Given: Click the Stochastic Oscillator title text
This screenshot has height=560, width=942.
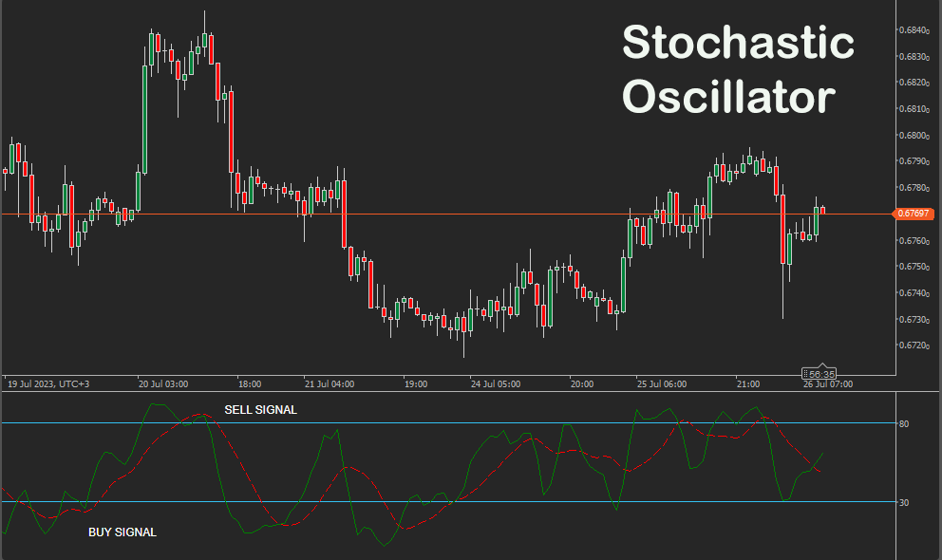Looking at the screenshot, I should [739, 69].
